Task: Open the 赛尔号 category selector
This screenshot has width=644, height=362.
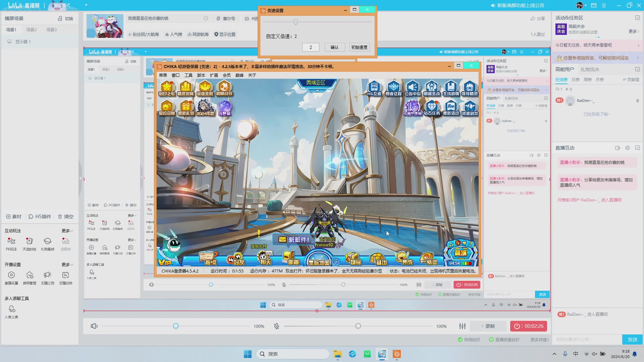Action: click(x=226, y=18)
